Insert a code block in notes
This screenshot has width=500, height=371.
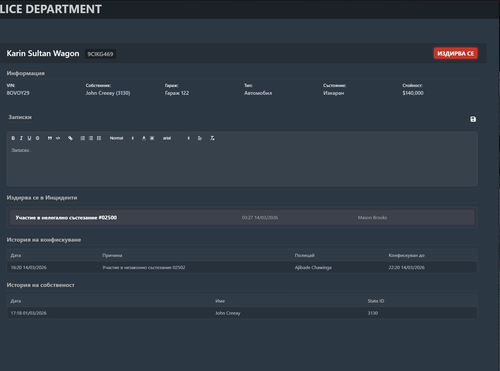click(58, 138)
